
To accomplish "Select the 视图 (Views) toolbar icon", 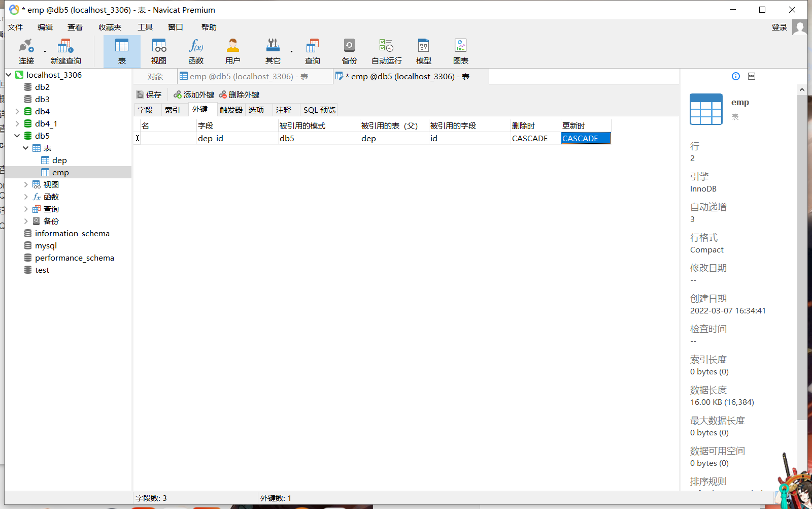I will click(159, 51).
